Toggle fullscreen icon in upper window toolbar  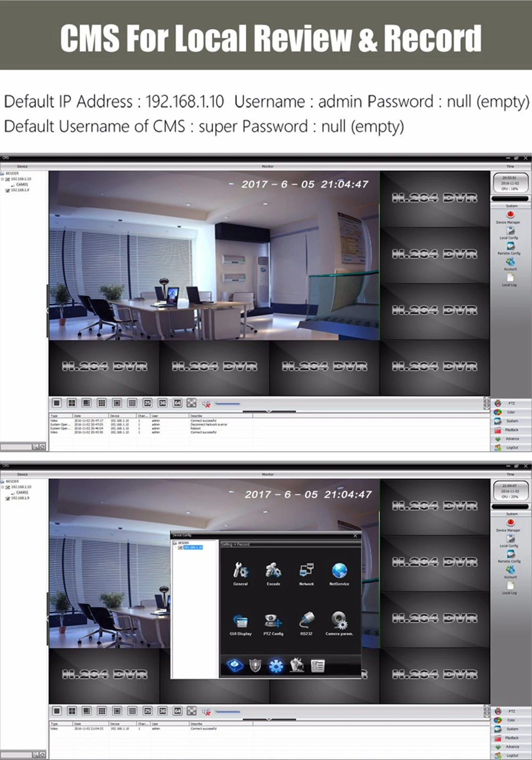[x=192, y=403]
